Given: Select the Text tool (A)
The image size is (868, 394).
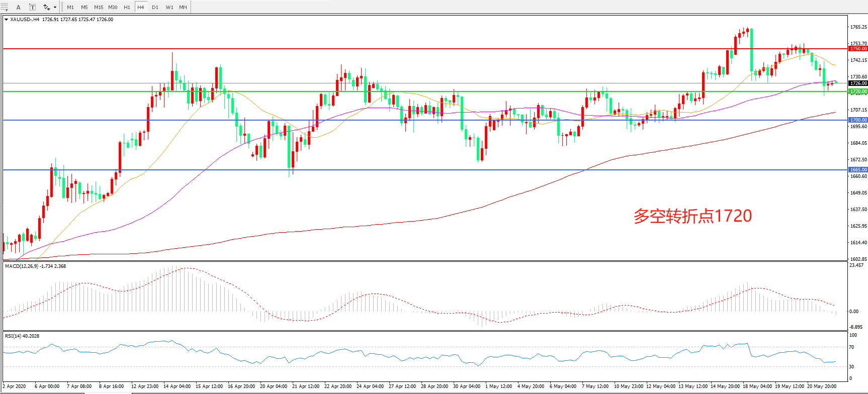Looking at the screenshot, I should point(19,7).
